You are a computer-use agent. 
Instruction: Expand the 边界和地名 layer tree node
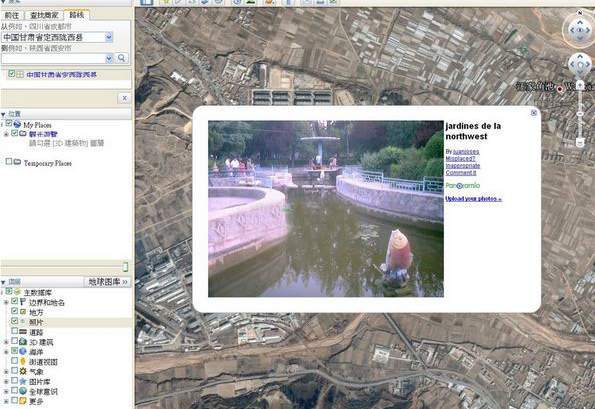tap(6, 302)
